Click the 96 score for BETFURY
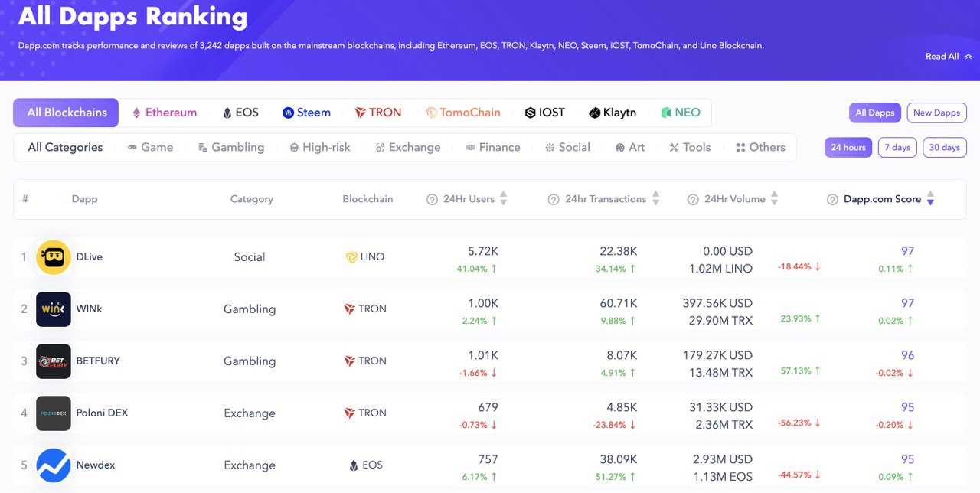980x493 pixels. [x=907, y=355]
